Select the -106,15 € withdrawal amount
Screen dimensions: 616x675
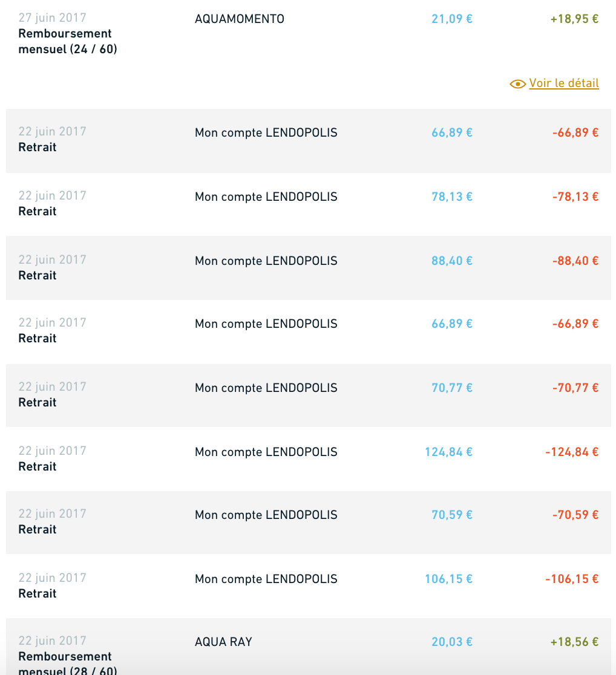pyautogui.click(x=572, y=579)
